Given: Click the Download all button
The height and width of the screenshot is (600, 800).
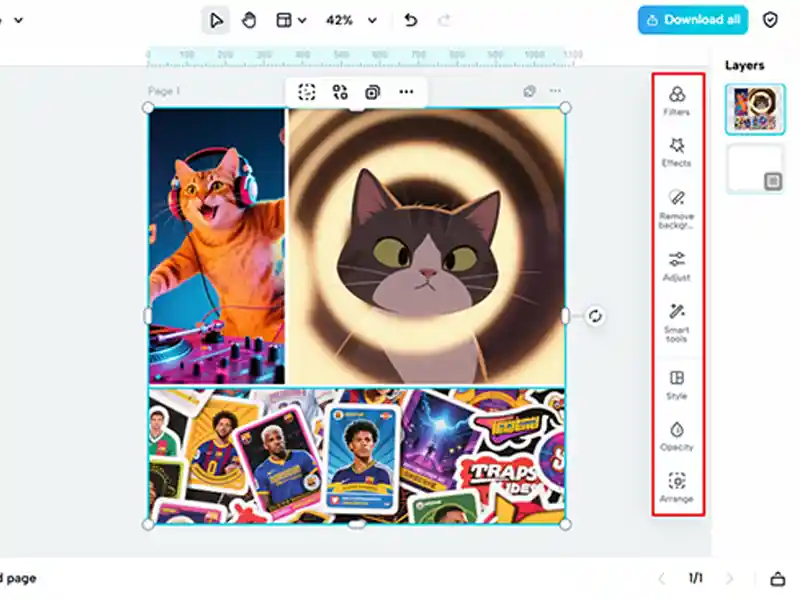Looking at the screenshot, I should [x=693, y=20].
